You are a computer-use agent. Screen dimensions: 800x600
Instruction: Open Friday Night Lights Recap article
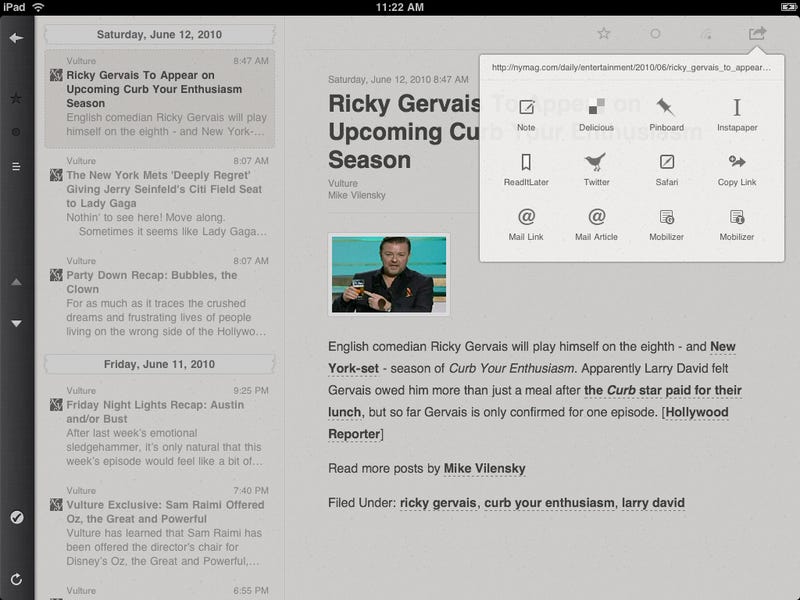point(160,426)
